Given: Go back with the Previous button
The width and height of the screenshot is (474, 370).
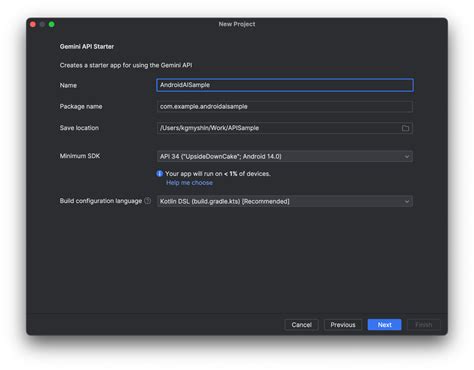Looking at the screenshot, I should pyautogui.click(x=343, y=325).
